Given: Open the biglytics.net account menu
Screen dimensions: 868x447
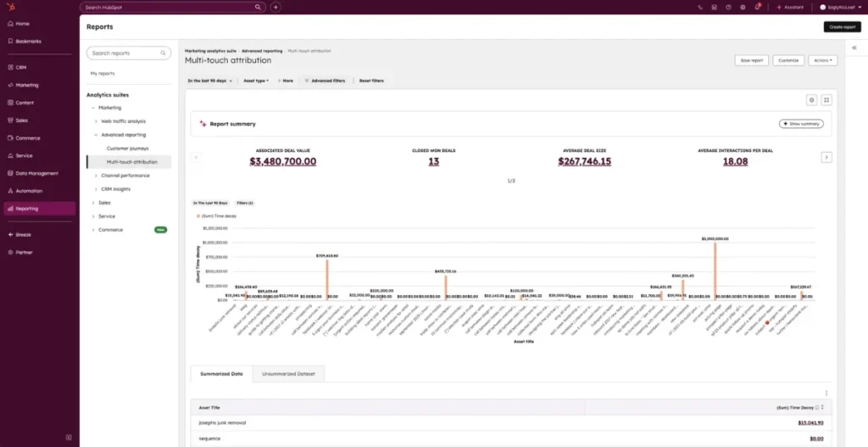Looking at the screenshot, I should pos(840,7).
